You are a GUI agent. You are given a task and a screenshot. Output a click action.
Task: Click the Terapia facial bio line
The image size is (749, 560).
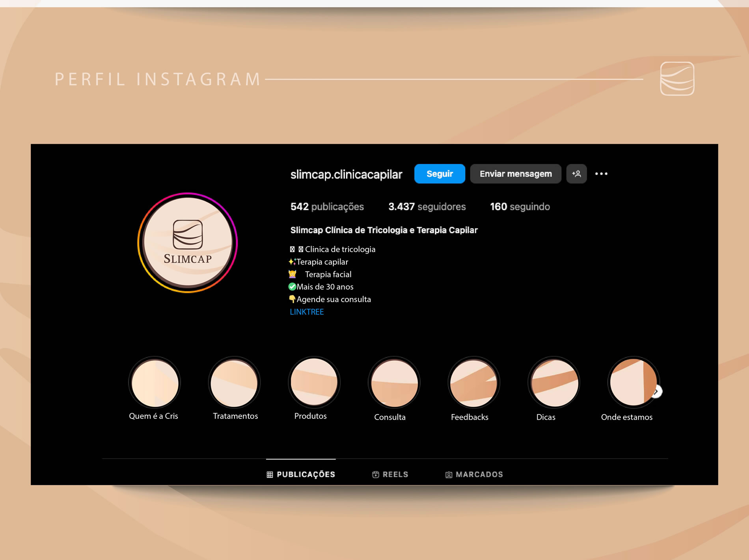point(320,274)
